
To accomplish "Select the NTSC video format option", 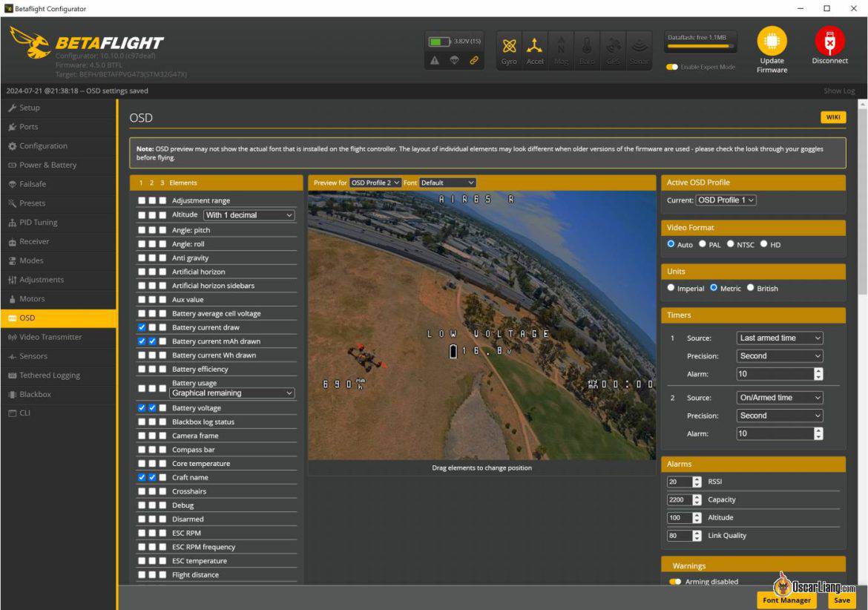I will pos(730,244).
